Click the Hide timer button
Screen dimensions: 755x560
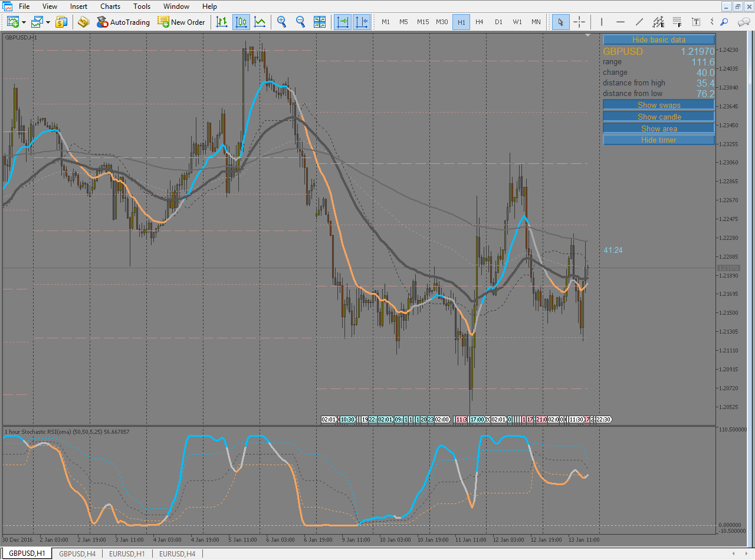point(659,140)
